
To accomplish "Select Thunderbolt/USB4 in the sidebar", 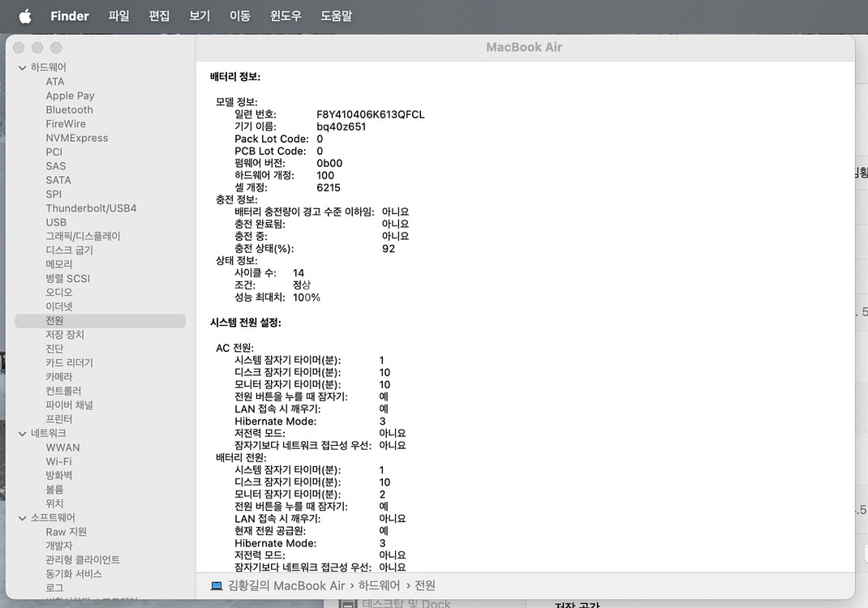I will tap(91, 208).
